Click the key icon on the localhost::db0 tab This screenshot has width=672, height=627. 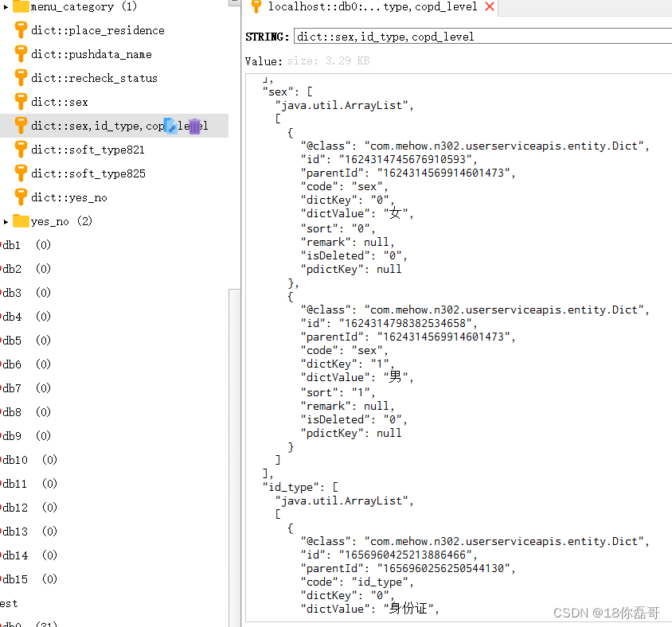click(257, 8)
